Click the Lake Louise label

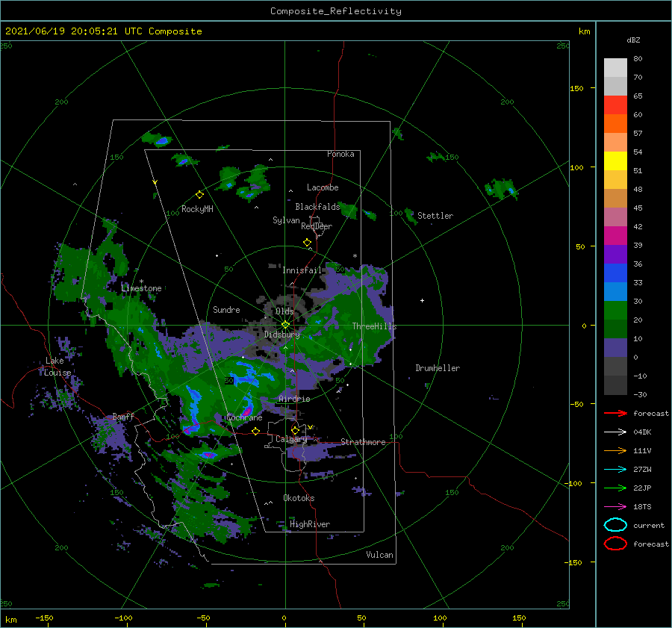click(x=57, y=367)
